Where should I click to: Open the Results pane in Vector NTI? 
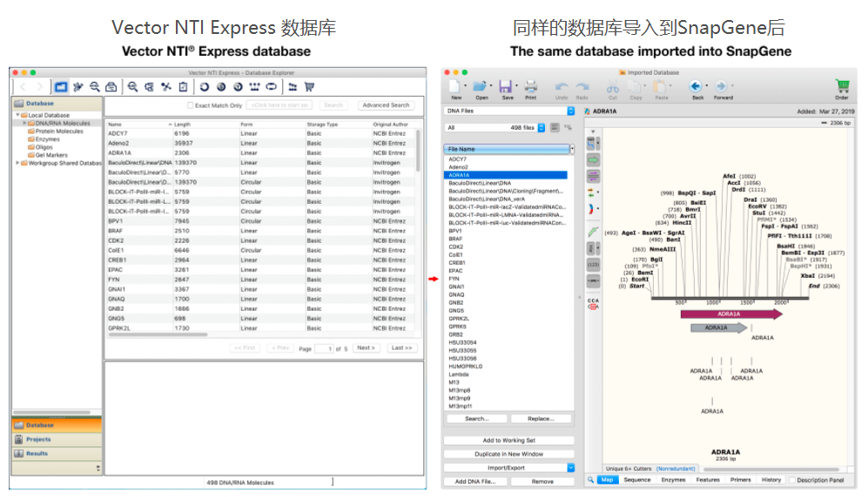click(x=56, y=453)
